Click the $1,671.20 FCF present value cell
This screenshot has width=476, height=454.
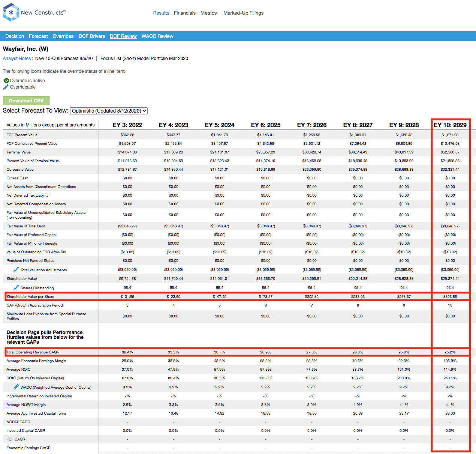pos(450,135)
